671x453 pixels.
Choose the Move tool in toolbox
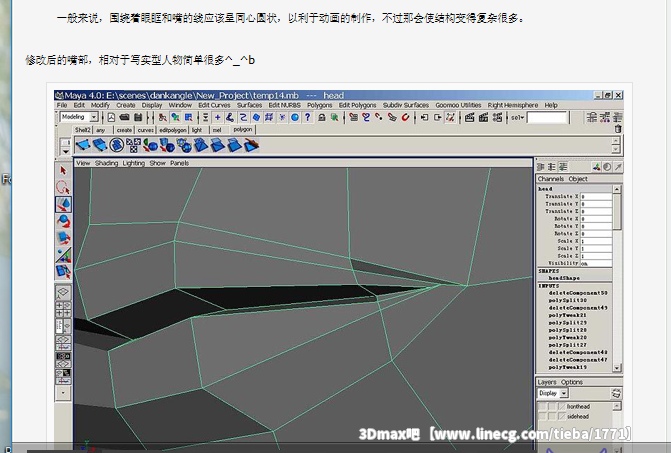63,203
